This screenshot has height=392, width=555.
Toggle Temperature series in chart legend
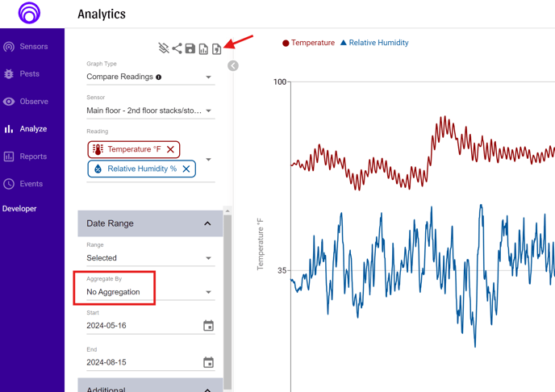[308, 43]
